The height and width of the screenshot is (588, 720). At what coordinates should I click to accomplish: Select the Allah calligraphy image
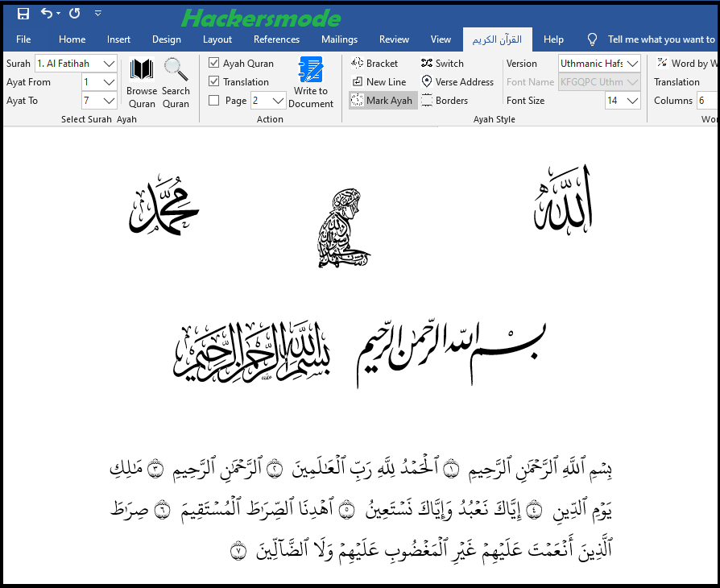point(563,201)
